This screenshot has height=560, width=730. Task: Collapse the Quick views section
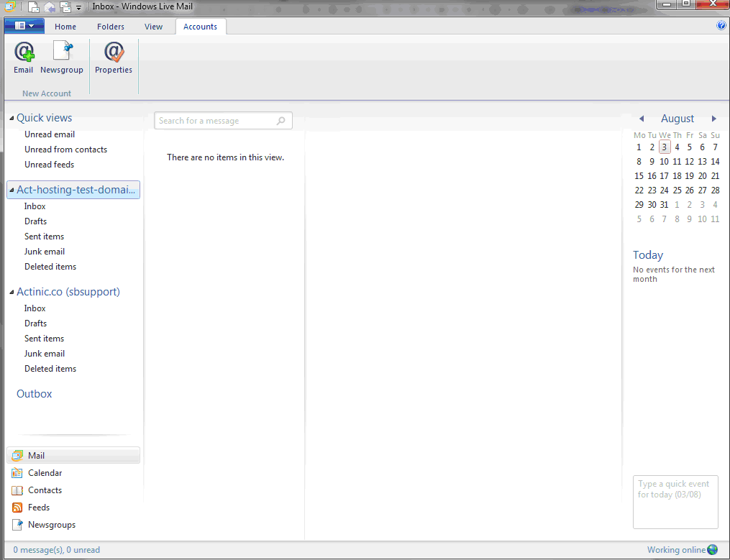point(12,118)
